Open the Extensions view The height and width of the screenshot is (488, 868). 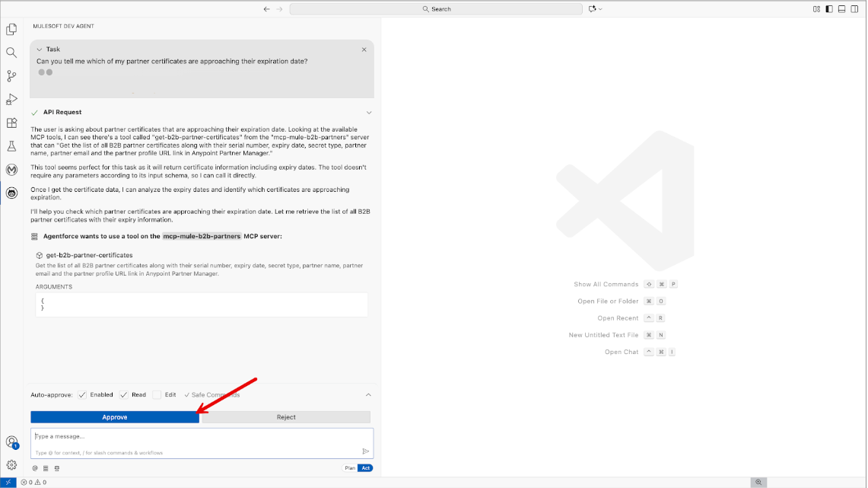(x=11, y=123)
